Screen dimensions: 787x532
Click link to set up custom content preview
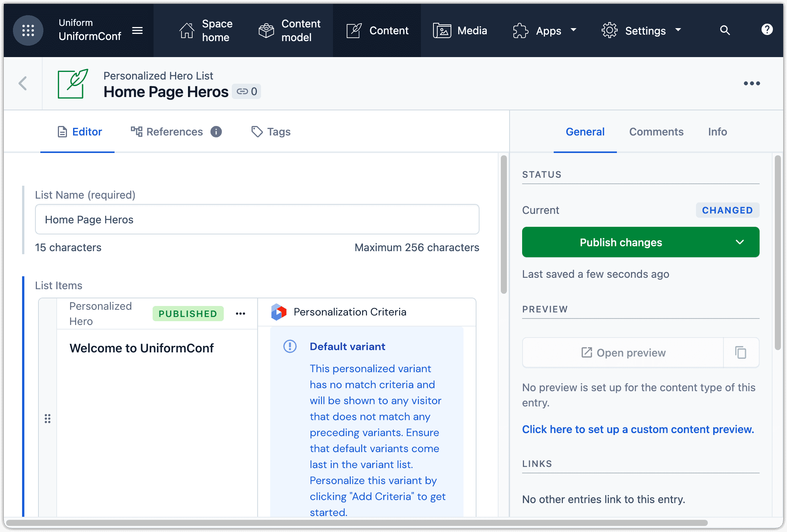638,429
